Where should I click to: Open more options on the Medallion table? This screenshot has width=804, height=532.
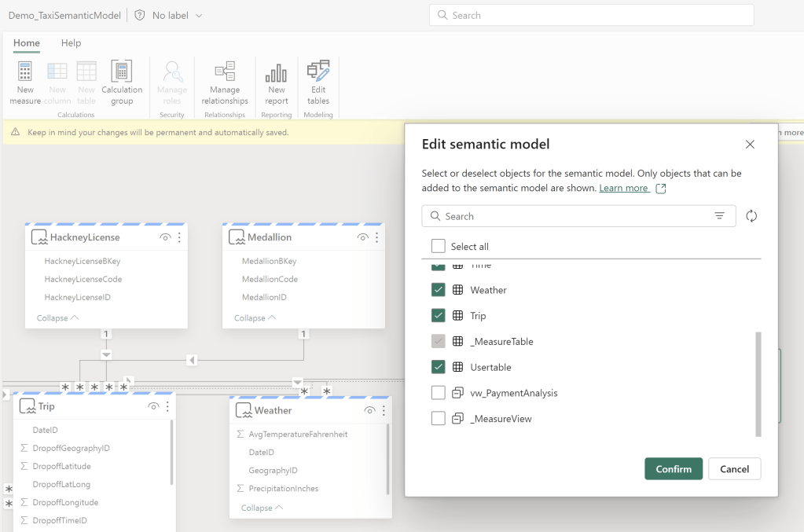click(377, 237)
